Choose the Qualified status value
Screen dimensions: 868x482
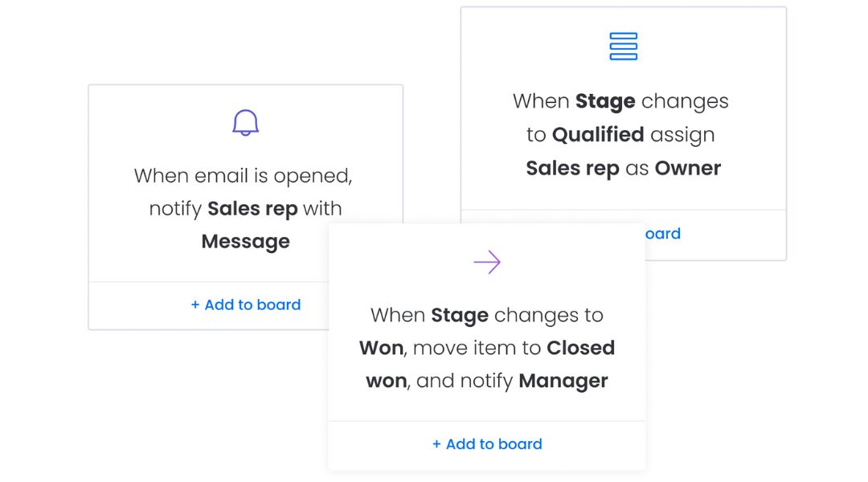[598, 135]
